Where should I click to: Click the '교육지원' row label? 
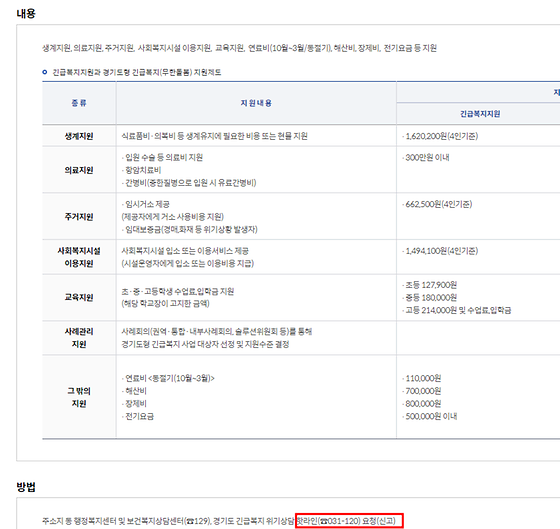(79, 297)
